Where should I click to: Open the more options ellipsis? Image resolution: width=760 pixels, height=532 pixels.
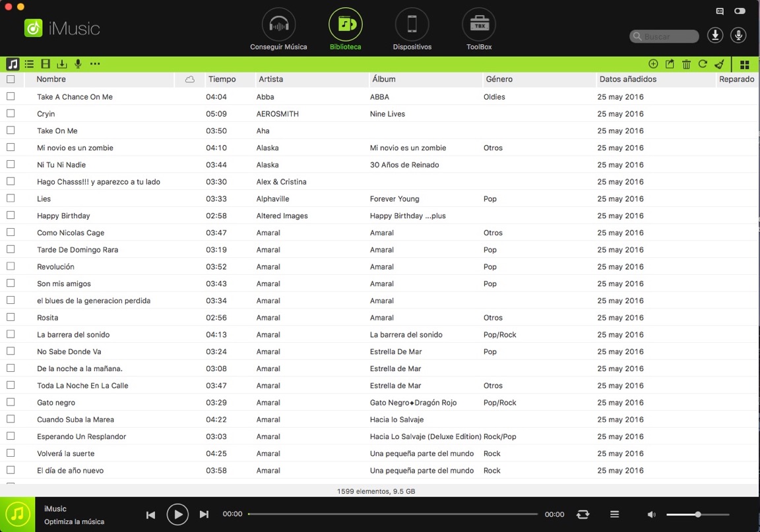click(95, 64)
